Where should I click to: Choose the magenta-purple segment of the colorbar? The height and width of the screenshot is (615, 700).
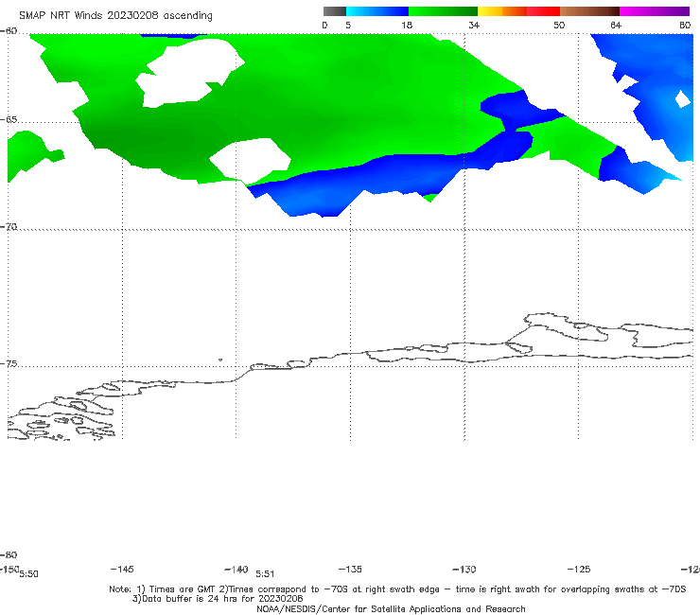coord(655,11)
